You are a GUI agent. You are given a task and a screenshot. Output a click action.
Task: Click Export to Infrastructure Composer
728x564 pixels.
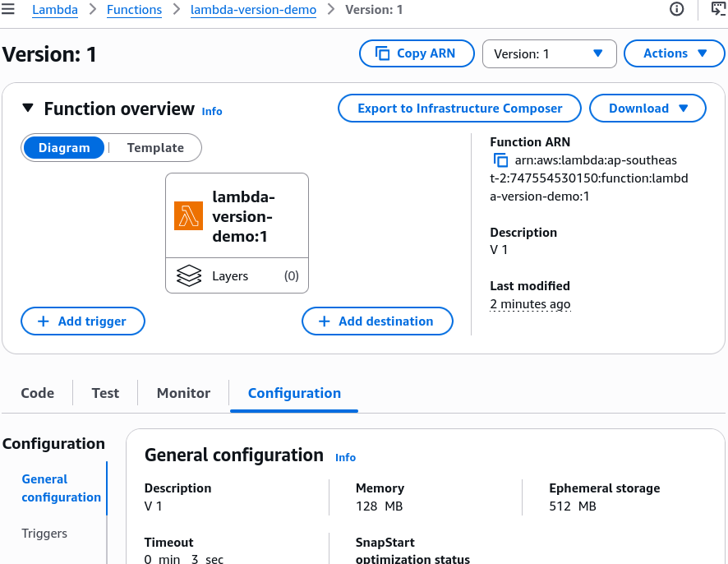[x=459, y=109]
